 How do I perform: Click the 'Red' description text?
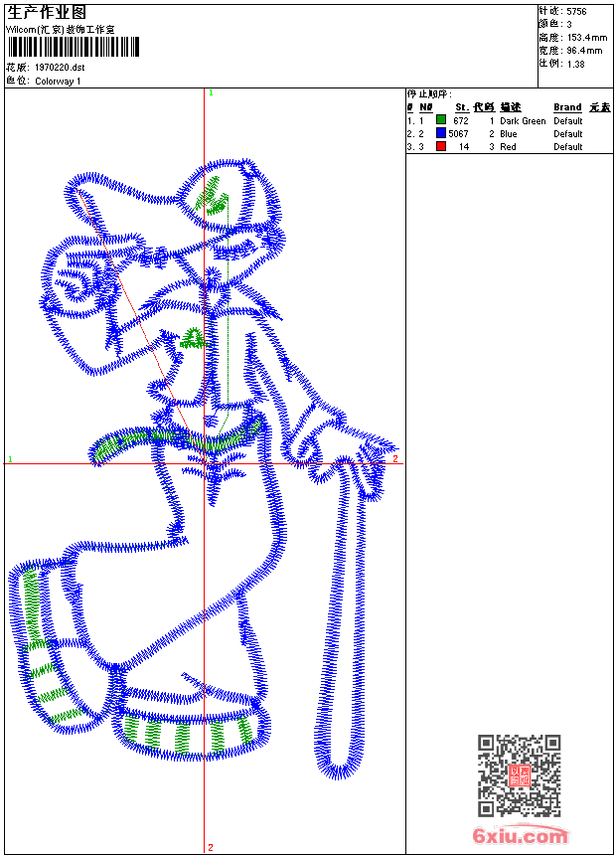click(508, 147)
